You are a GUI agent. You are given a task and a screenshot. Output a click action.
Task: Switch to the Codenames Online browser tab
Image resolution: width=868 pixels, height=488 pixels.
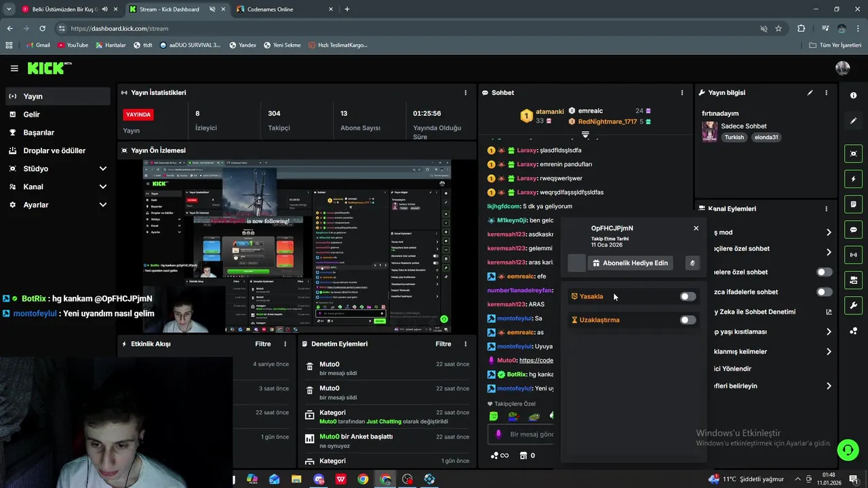point(285,9)
